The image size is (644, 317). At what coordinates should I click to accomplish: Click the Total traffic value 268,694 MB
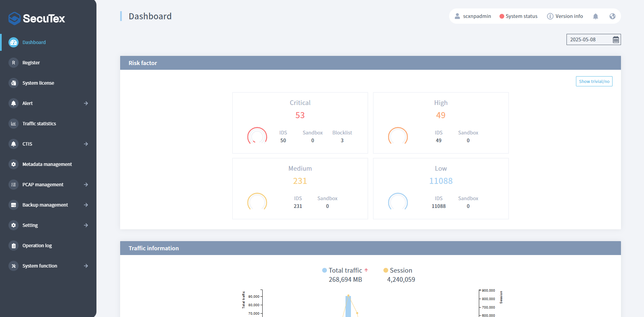pyautogui.click(x=346, y=280)
